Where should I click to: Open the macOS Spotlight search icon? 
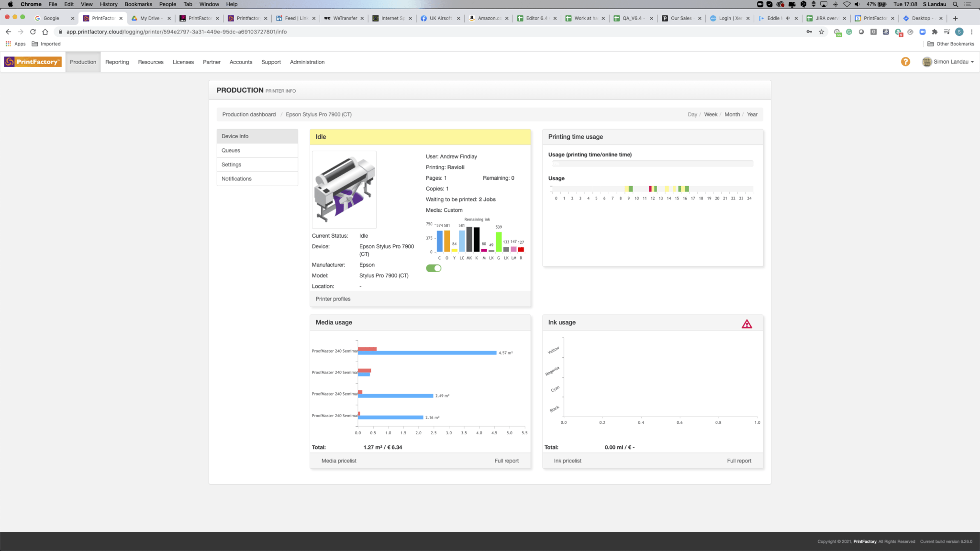955,4
